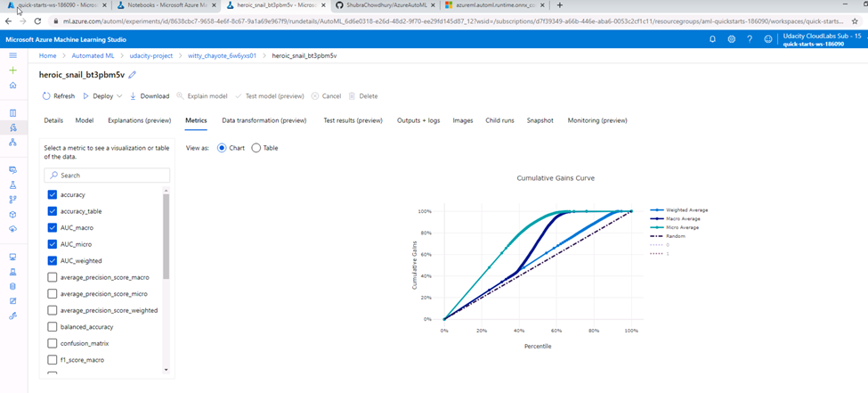Open Test results (preview) tab

[353, 120]
